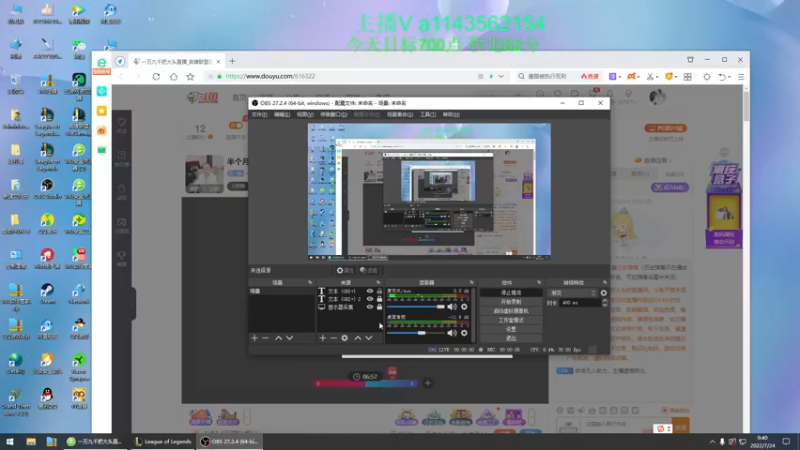
Task: Open the scissors screenshot tool dropdown
Action: point(658,77)
